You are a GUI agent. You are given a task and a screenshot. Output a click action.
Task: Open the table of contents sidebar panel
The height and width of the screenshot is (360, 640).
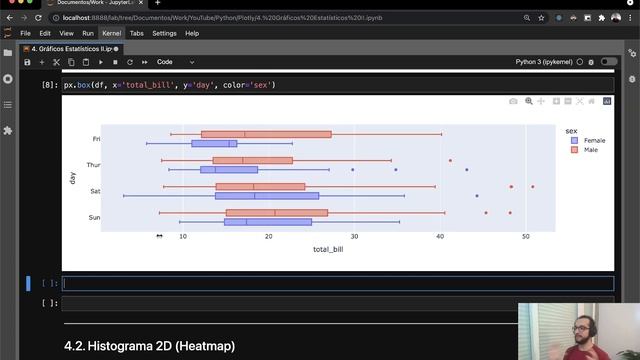pos(8,105)
